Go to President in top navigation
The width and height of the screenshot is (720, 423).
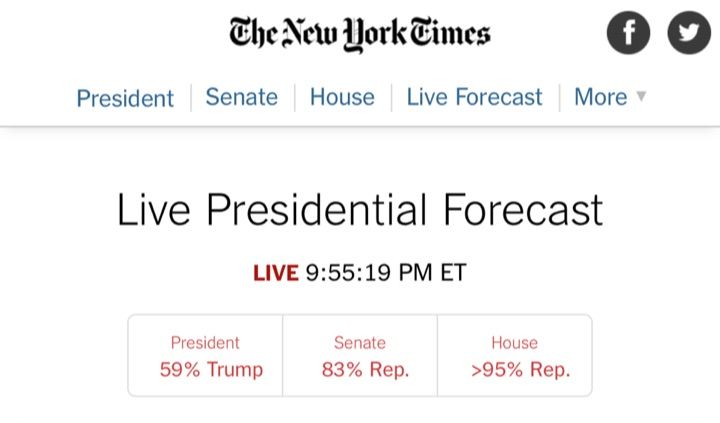125,98
